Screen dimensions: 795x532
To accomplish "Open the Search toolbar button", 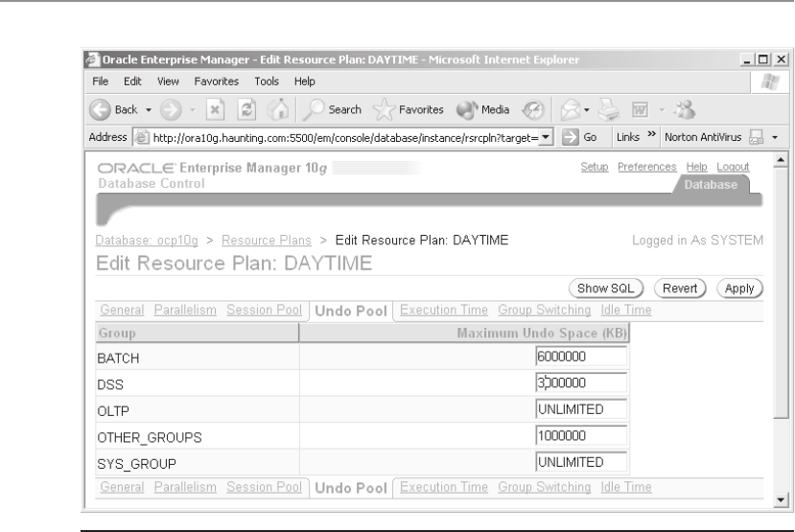I will tap(332, 110).
